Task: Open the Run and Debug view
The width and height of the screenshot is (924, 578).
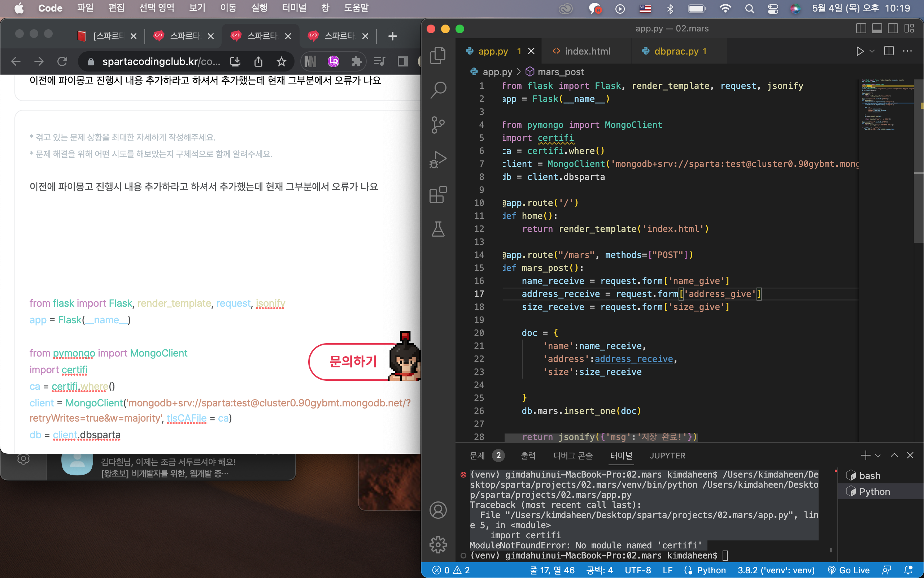Action: (438, 160)
